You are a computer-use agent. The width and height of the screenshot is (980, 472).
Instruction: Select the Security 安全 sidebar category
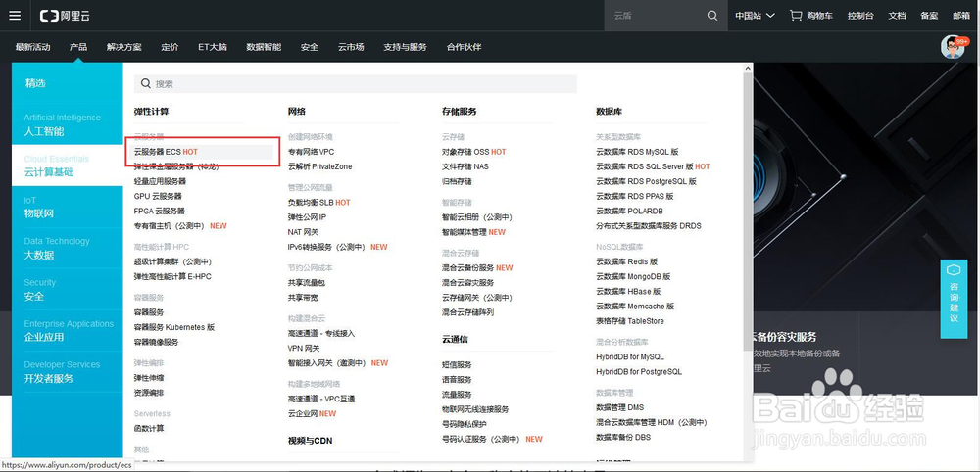tap(67, 290)
